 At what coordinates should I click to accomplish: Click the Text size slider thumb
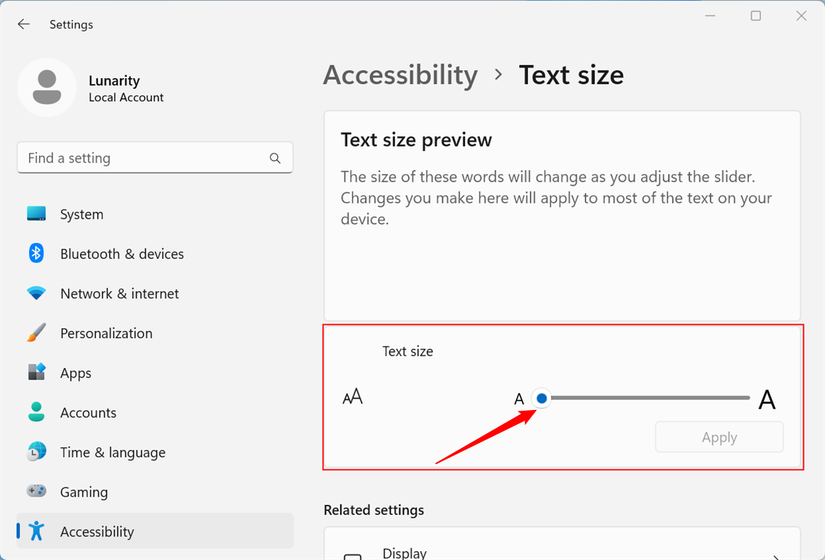[542, 398]
